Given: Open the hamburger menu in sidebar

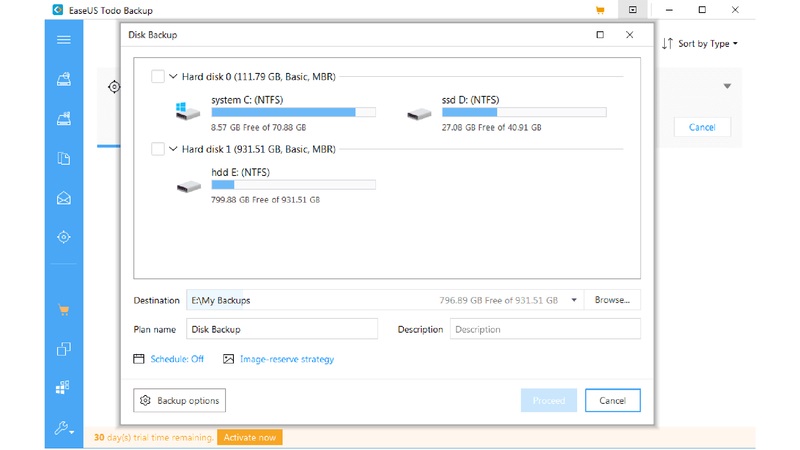Looking at the screenshot, I should (x=64, y=40).
